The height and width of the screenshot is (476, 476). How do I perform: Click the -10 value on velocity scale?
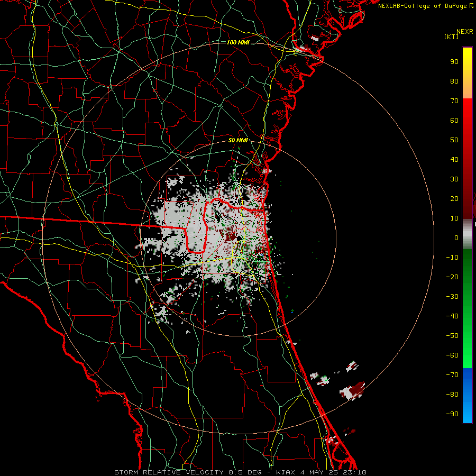point(452,258)
